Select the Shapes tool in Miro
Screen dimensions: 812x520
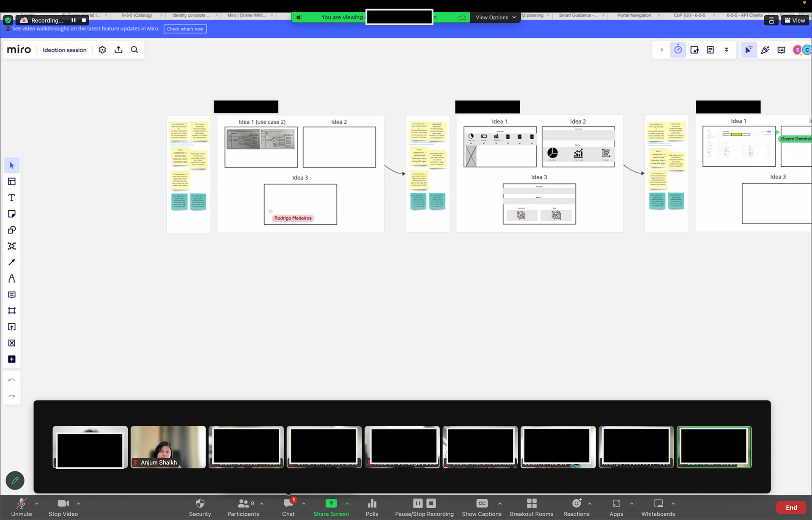(12, 230)
